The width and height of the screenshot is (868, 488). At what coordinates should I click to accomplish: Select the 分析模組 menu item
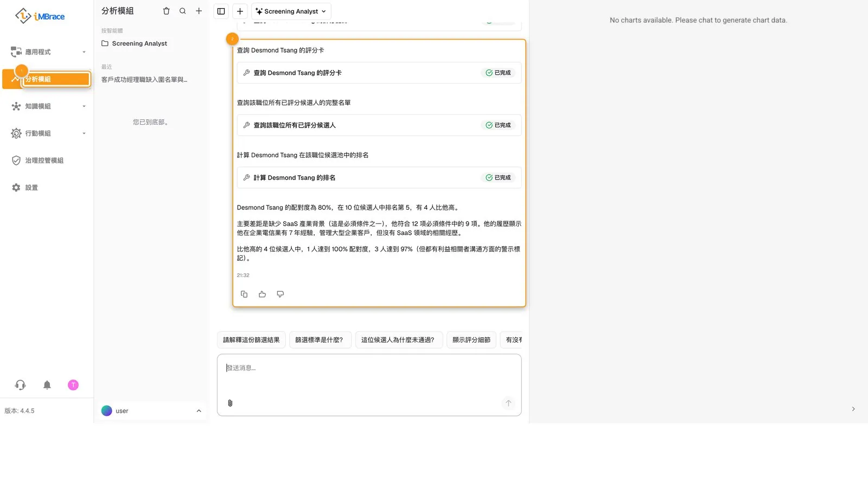coord(47,79)
